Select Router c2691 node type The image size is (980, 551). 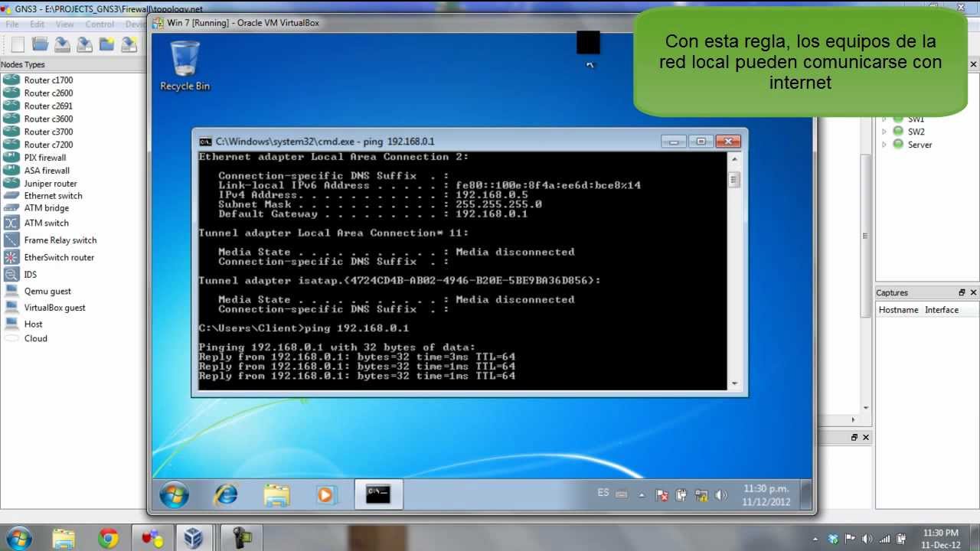tap(48, 106)
